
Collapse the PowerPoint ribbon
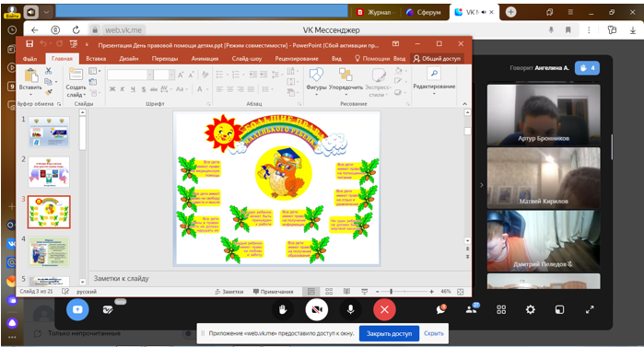click(x=464, y=104)
